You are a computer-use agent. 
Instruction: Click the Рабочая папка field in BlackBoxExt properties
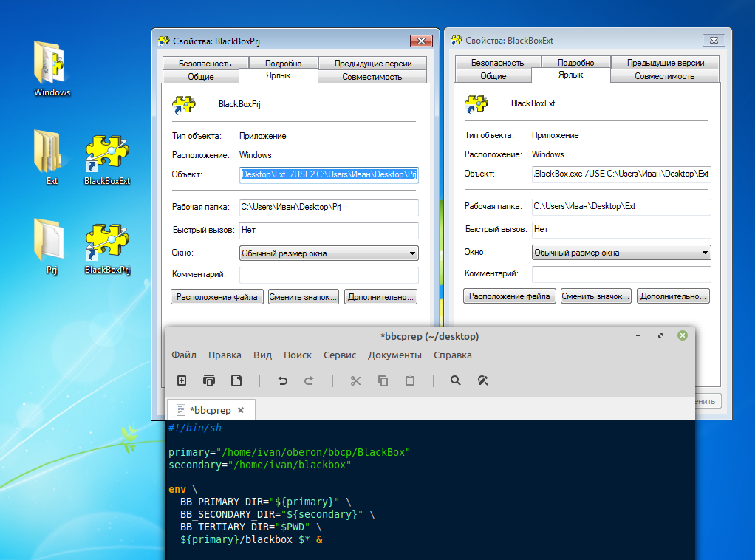pyautogui.click(x=621, y=206)
